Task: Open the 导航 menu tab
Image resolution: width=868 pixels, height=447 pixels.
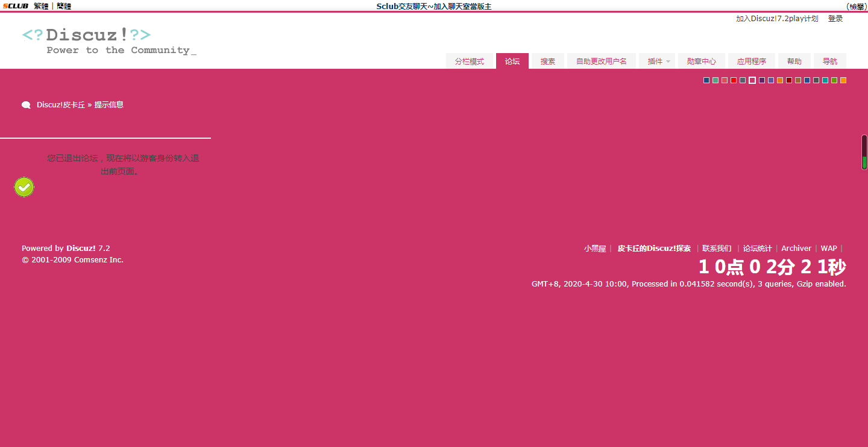Action: [x=829, y=62]
